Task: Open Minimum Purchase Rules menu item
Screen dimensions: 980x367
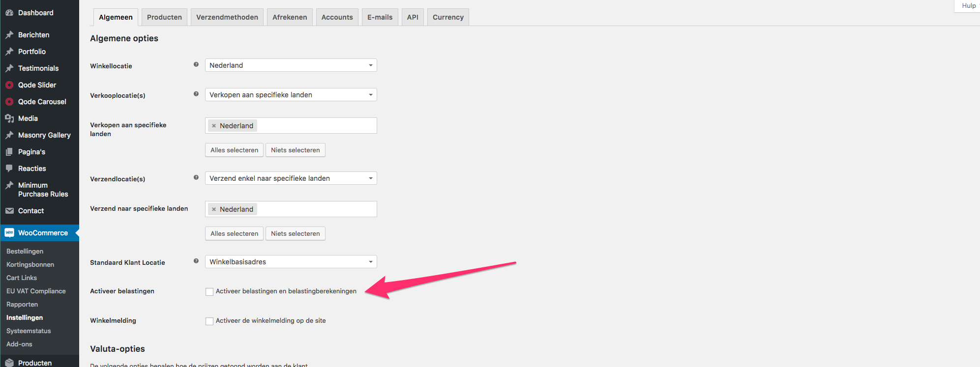Action: (x=39, y=190)
